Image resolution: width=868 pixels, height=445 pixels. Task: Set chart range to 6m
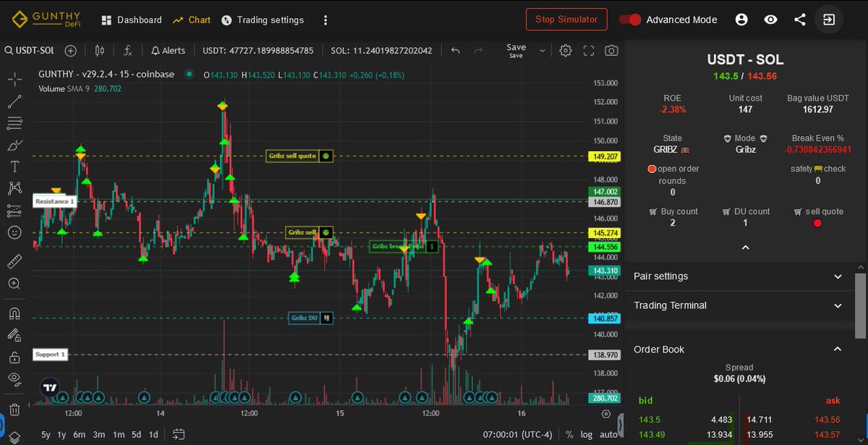pos(80,435)
